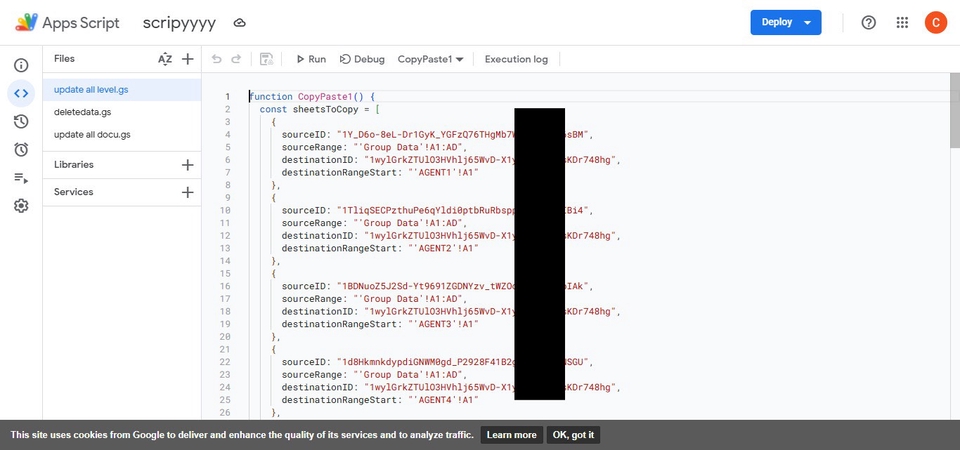
Task: Add a new file with plus icon
Action: point(188,59)
